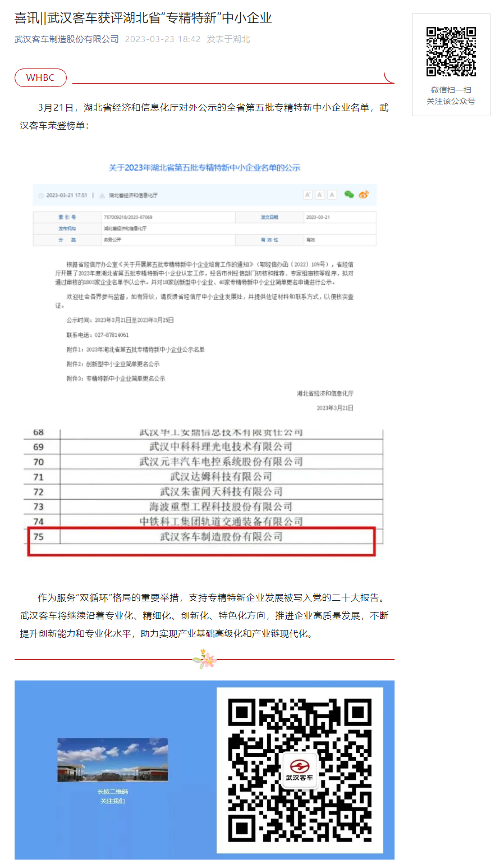Click the 发表于湖北 location text
The height and width of the screenshot is (868, 495).
228,39
